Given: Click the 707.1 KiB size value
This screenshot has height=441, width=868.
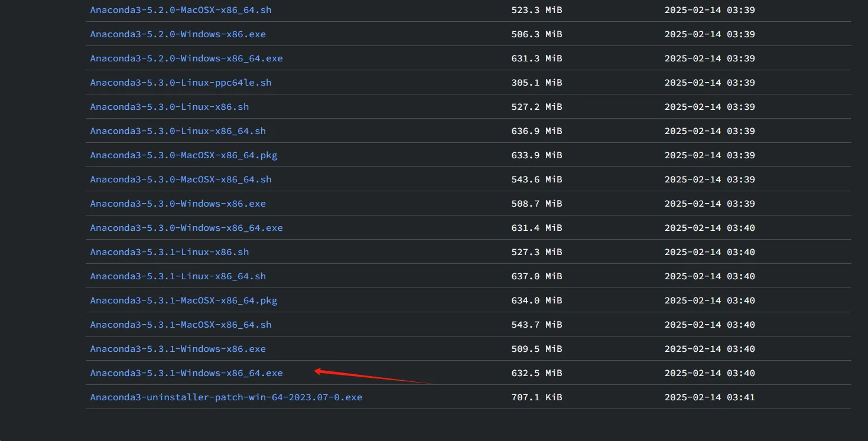Looking at the screenshot, I should click(x=537, y=397).
